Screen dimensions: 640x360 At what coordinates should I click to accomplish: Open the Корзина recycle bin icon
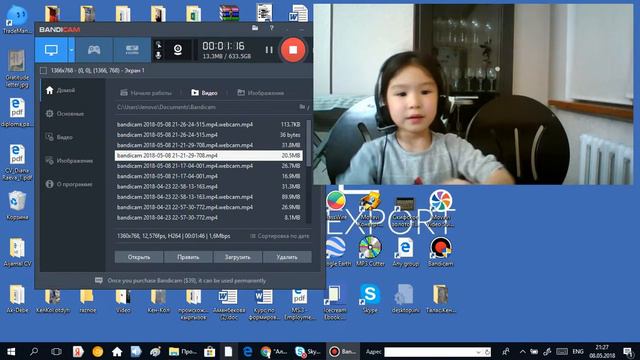click(x=17, y=206)
